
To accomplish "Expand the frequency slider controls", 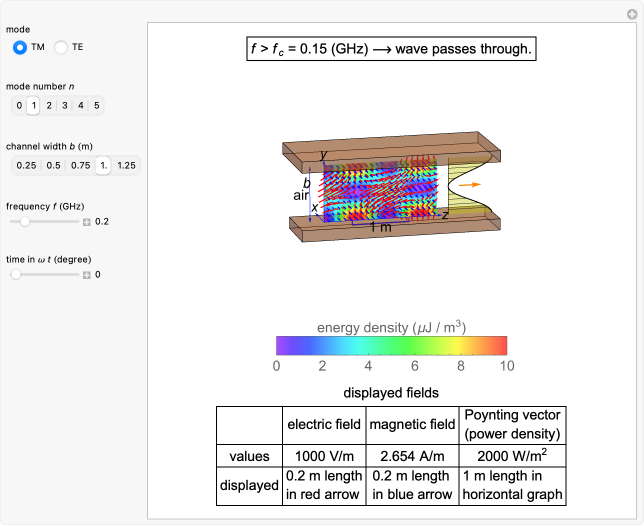I will pos(87,221).
